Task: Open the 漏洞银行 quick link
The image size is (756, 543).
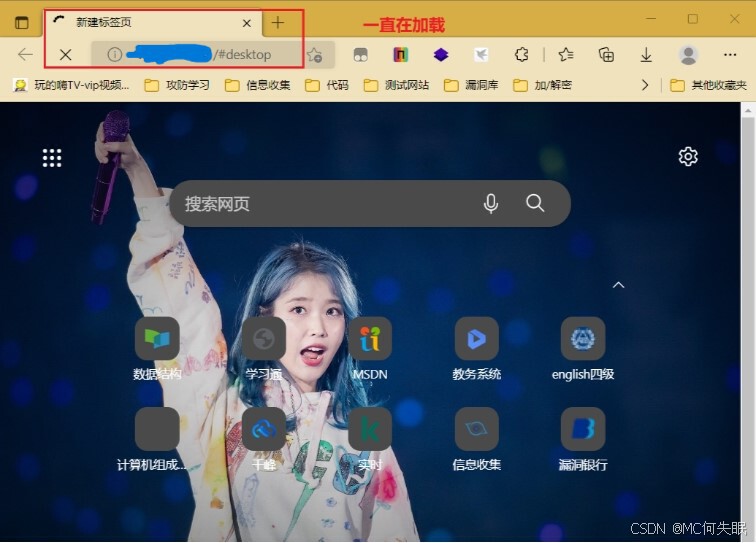Action: 583,439
